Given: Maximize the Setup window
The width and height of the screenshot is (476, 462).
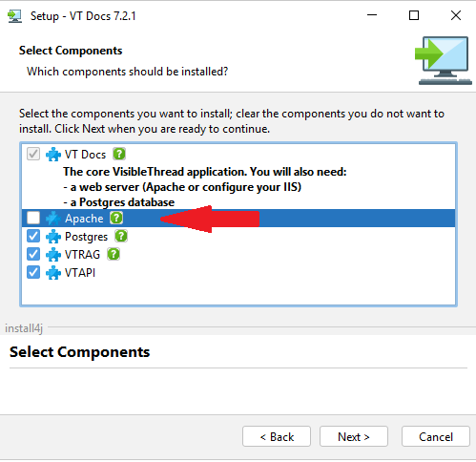Looking at the screenshot, I should point(414,15).
